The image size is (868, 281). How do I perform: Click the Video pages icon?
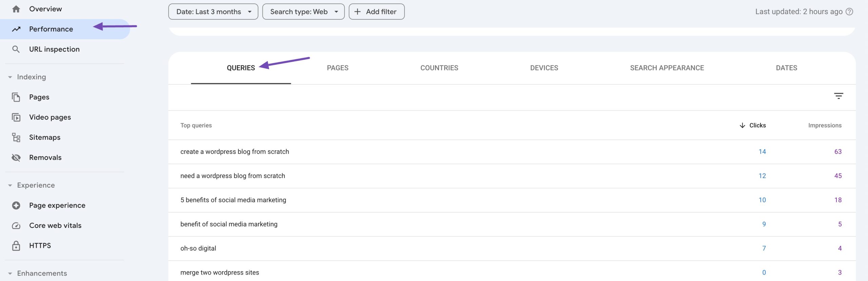click(16, 117)
